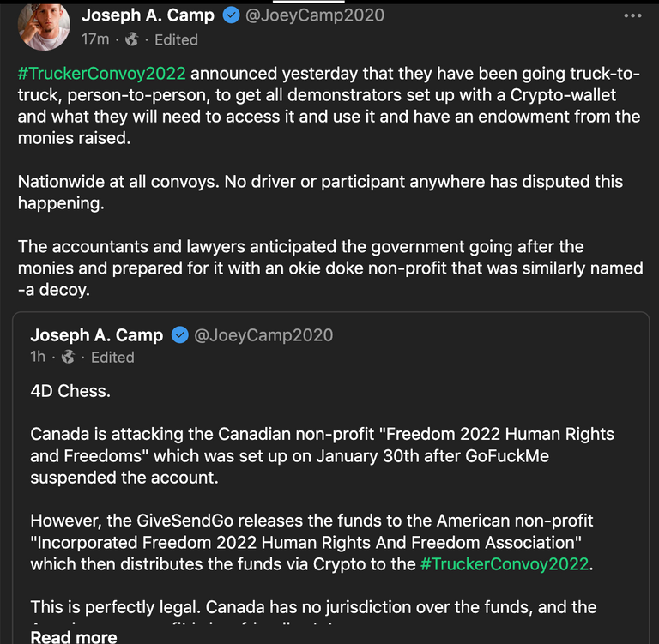Open the 1h timestamp of quoted post
659x644 pixels.
38,357
